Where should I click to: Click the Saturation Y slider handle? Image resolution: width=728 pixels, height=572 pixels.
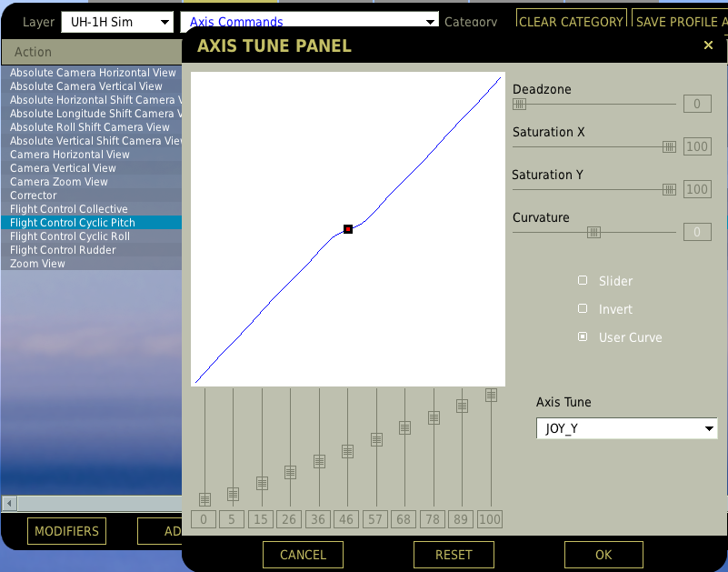pyautogui.click(x=667, y=188)
